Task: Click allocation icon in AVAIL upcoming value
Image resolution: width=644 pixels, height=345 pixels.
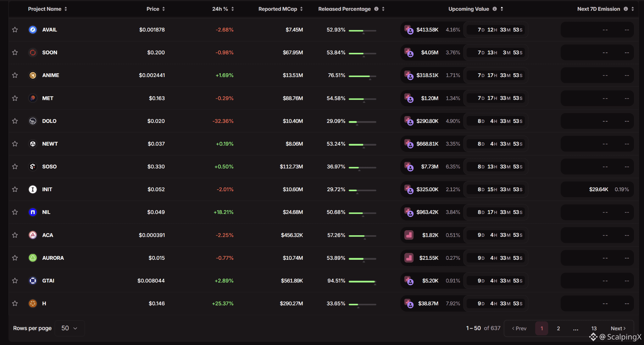Action: (409, 30)
